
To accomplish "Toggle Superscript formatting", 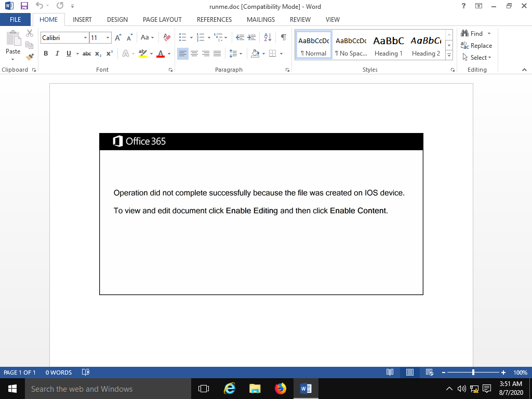I will 110,54.
